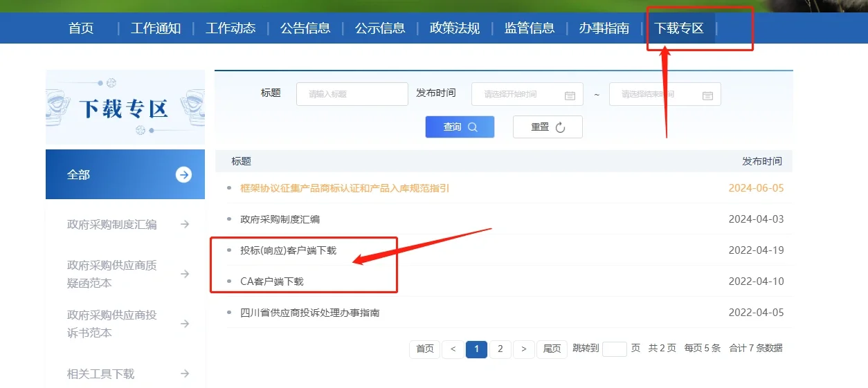Open 监管信息 in the navigation bar

pos(530,28)
